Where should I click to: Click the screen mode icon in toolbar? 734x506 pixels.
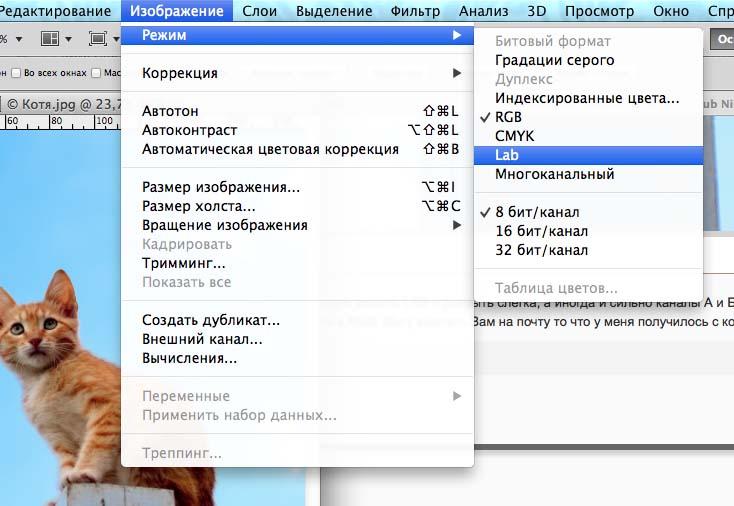tap(97, 38)
